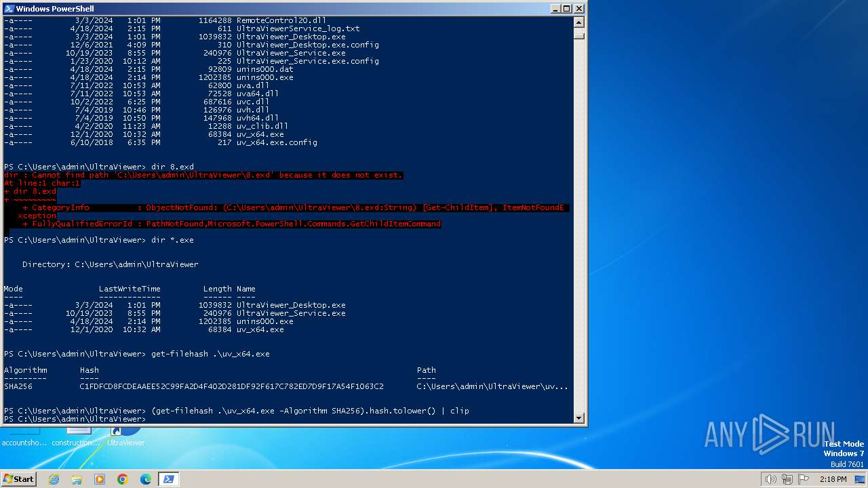Click the last empty PowerShell prompt line
868x488 pixels.
(x=75, y=419)
